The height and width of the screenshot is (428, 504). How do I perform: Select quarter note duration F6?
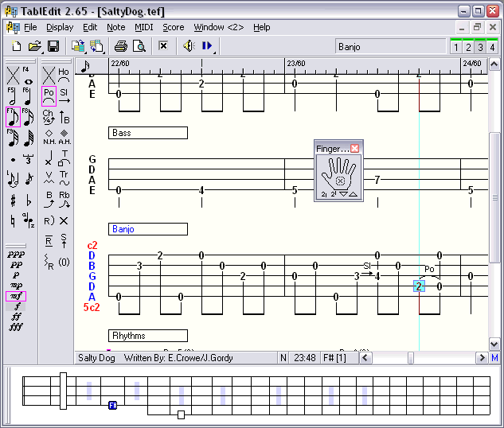coord(28,96)
